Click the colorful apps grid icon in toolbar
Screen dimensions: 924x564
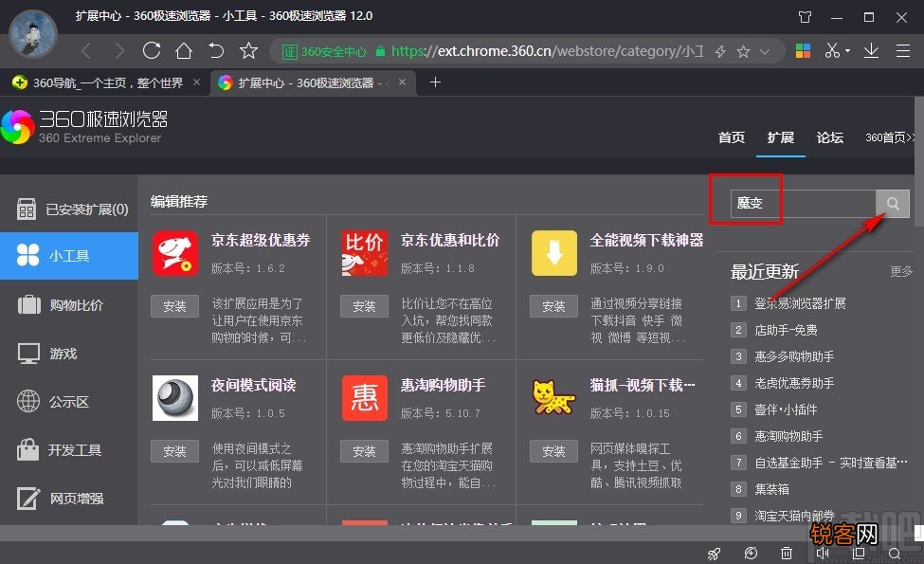(802, 51)
